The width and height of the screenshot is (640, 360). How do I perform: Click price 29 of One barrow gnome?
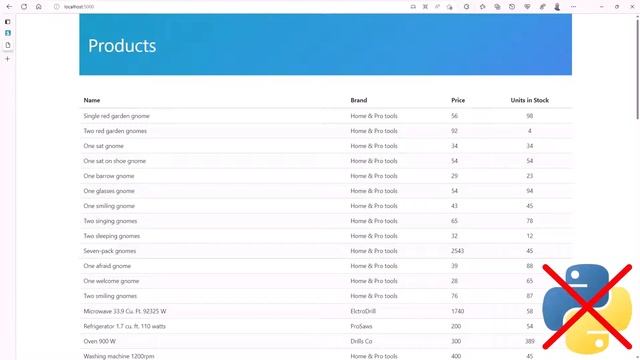[x=454, y=176]
